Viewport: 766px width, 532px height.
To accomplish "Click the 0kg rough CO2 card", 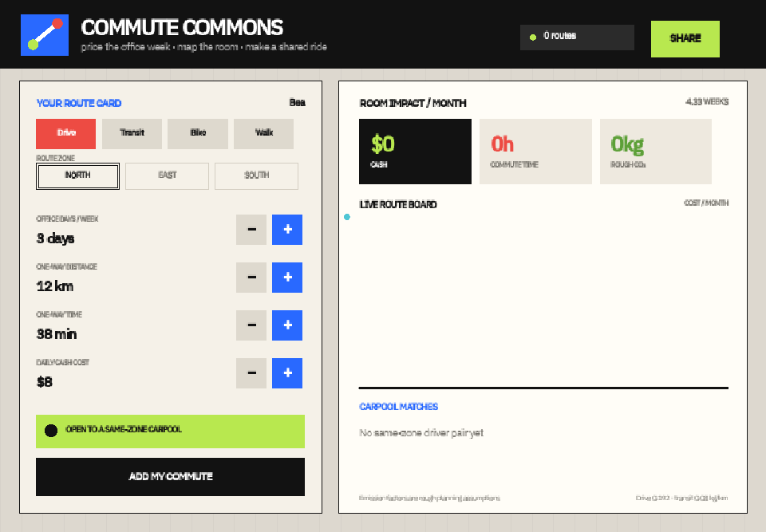I will click(656, 152).
